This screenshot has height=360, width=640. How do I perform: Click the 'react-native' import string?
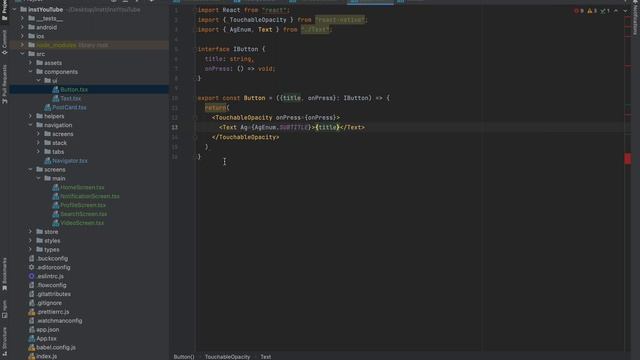coord(340,20)
